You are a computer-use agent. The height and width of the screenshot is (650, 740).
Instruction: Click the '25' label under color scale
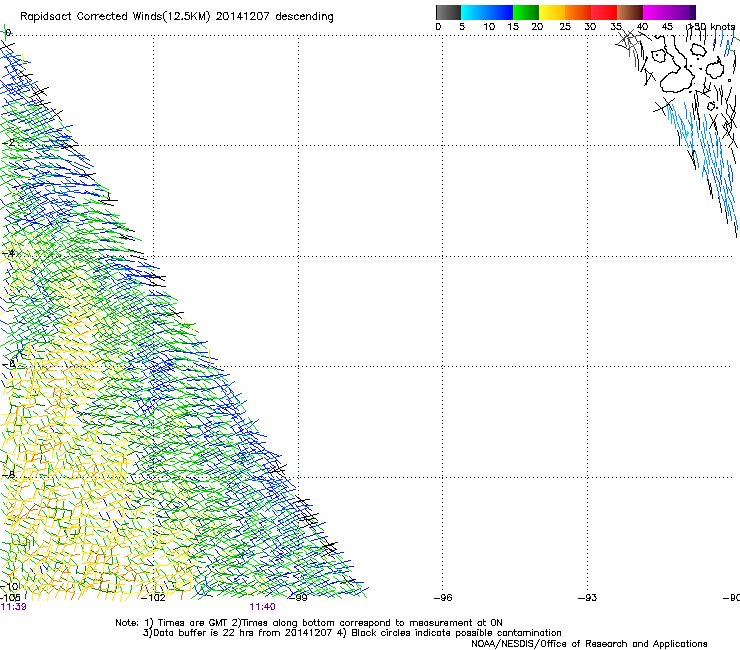coord(565,27)
